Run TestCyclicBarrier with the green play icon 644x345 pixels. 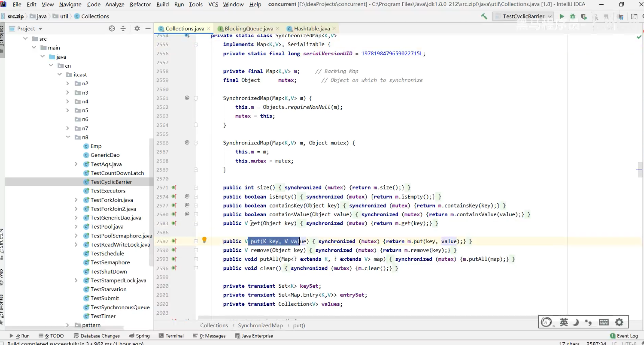pos(562,16)
